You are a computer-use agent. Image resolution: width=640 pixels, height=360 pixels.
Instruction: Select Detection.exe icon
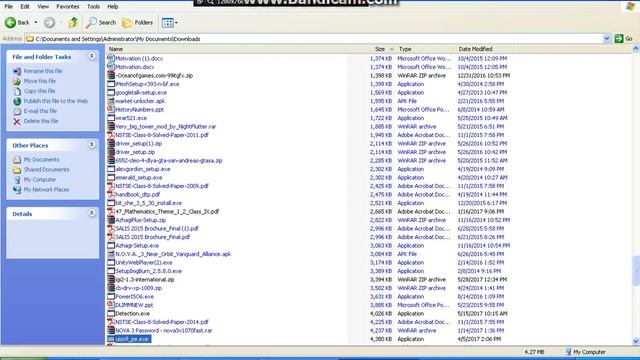pyautogui.click(x=111, y=313)
